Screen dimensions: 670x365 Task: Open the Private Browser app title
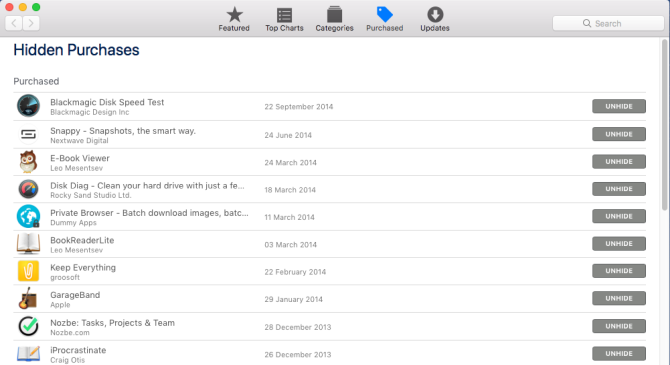click(x=149, y=213)
